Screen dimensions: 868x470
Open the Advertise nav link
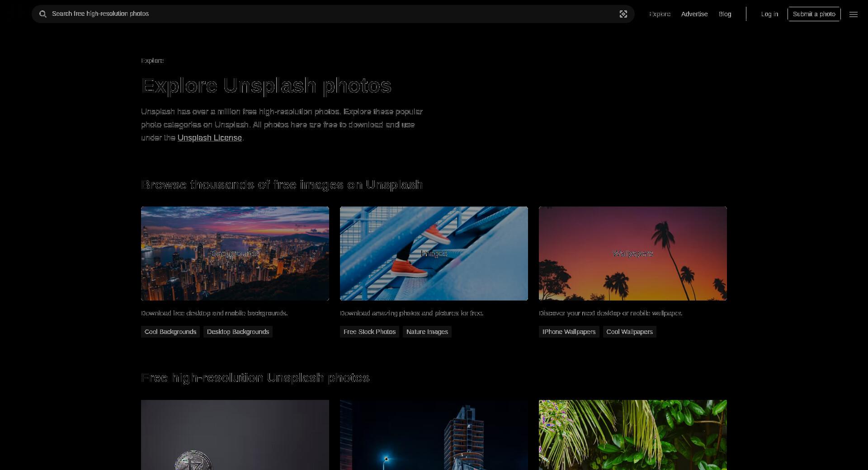pyautogui.click(x=694, y=14)
